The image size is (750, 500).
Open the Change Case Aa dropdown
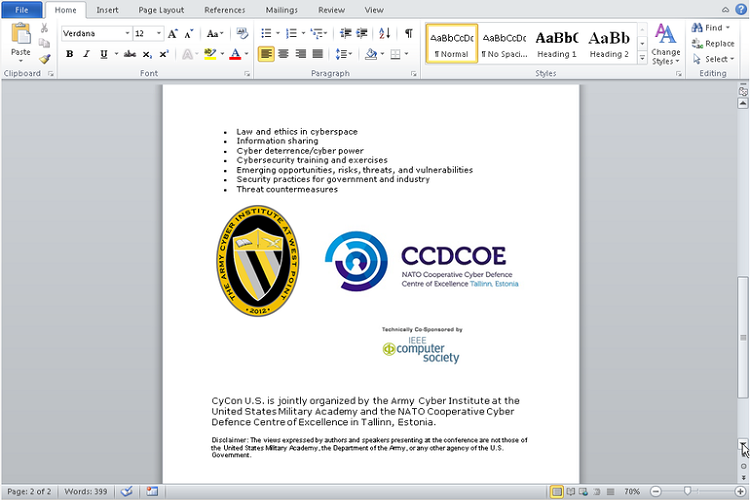[x=215, y=33]
